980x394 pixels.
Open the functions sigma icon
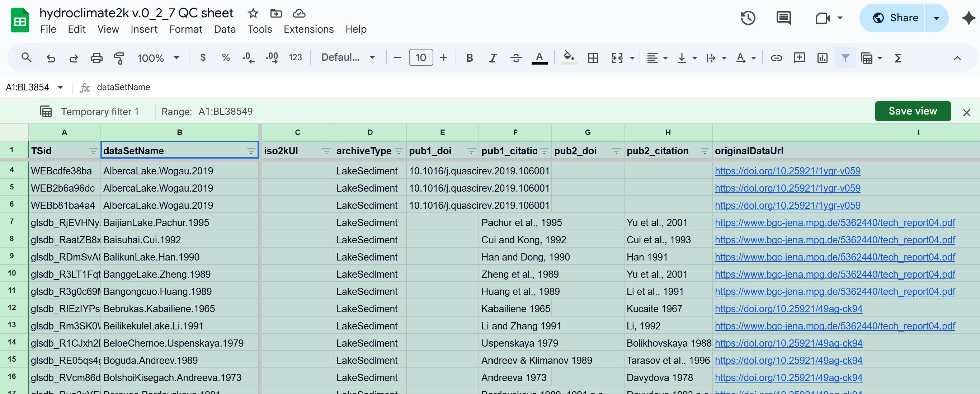pos(898,58)
